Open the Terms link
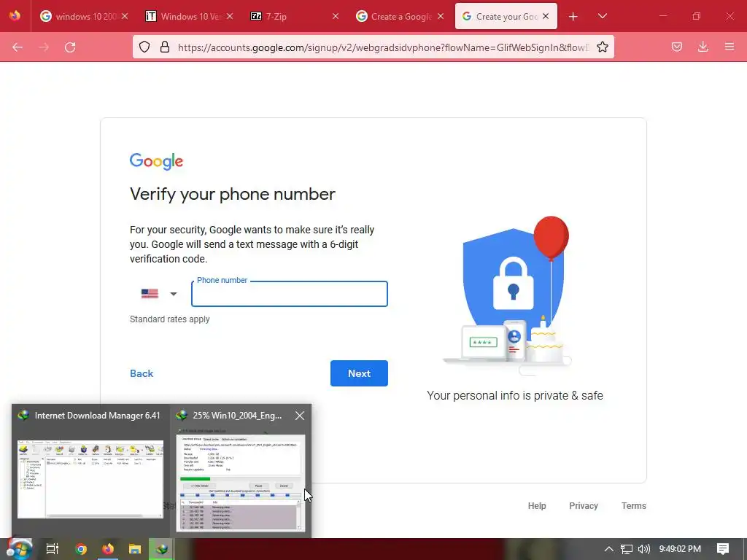 [634, 506]
